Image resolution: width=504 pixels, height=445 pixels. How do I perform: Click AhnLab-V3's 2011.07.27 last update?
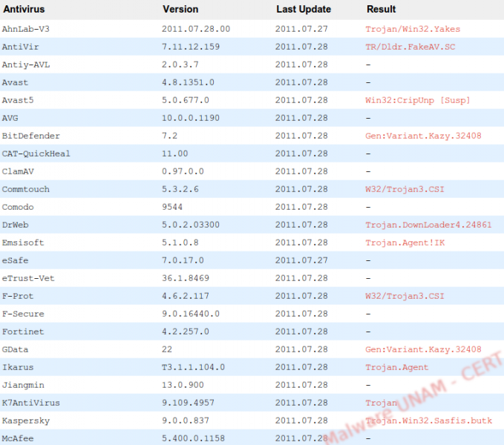click(301, 29)
